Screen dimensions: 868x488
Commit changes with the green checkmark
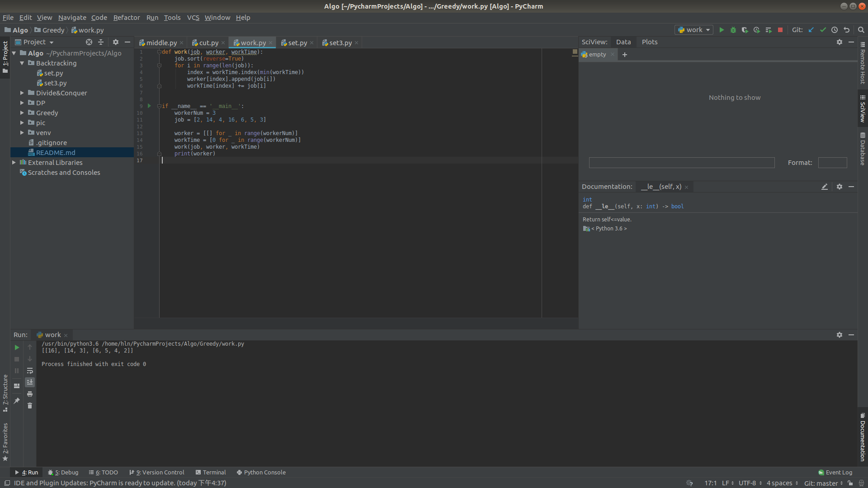click(x=823, y=30)
